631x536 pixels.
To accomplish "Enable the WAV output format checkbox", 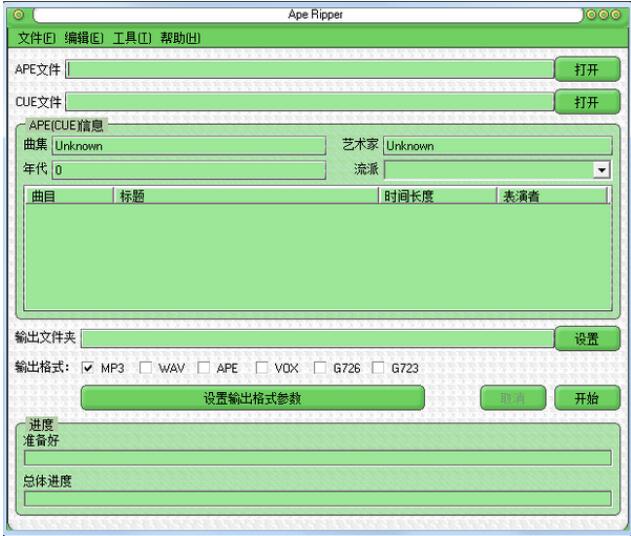I will (145, 368).
